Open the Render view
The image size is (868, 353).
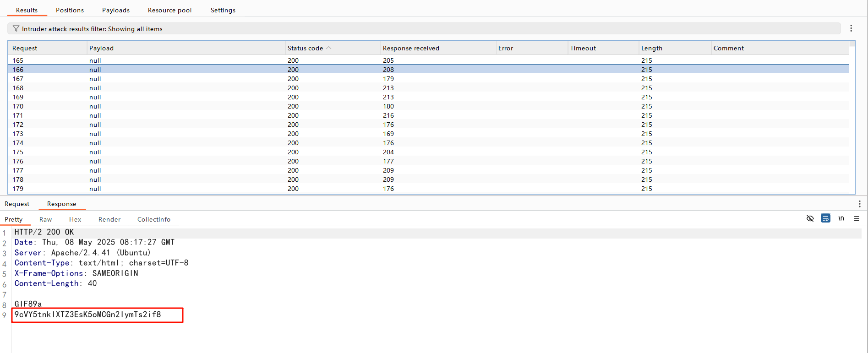pos(109,219)
